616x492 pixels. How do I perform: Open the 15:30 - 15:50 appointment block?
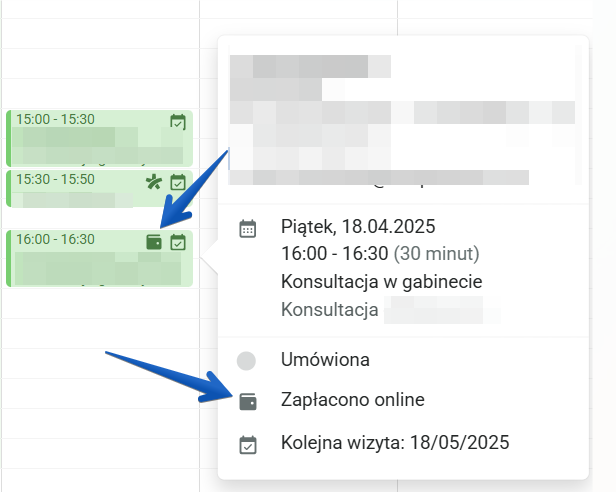pos(99,189)
